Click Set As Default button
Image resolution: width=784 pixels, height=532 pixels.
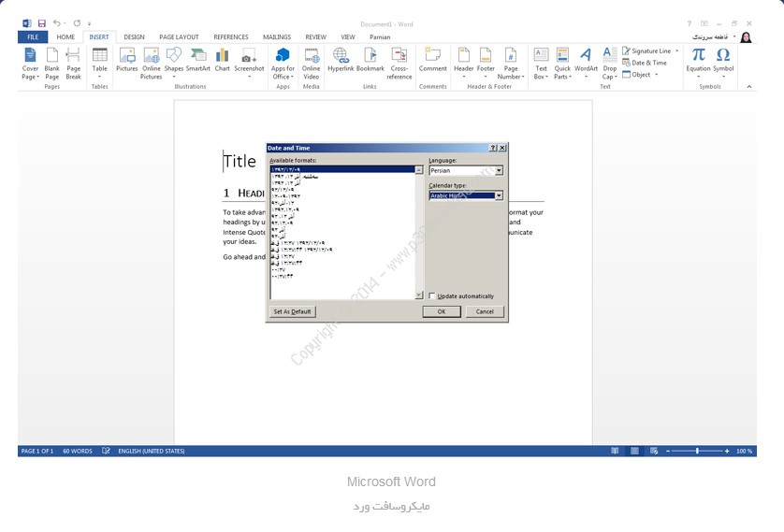(293, 311)
